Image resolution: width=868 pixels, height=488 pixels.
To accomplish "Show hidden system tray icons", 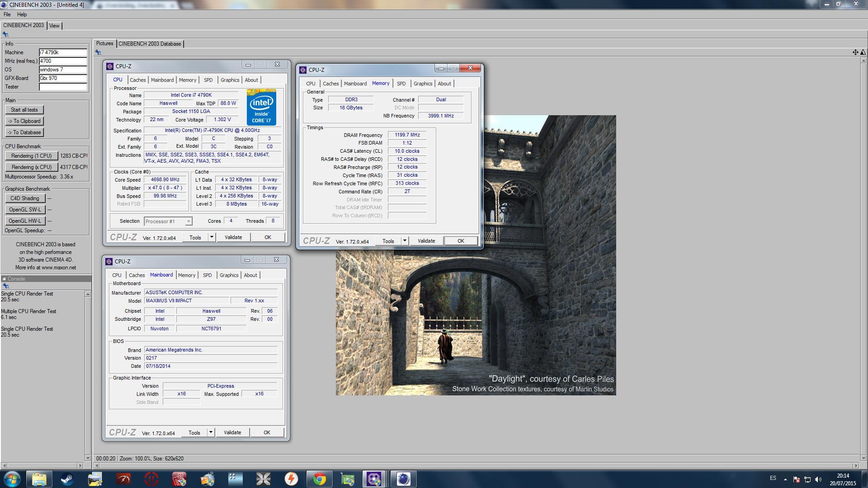I will point(785,479).
